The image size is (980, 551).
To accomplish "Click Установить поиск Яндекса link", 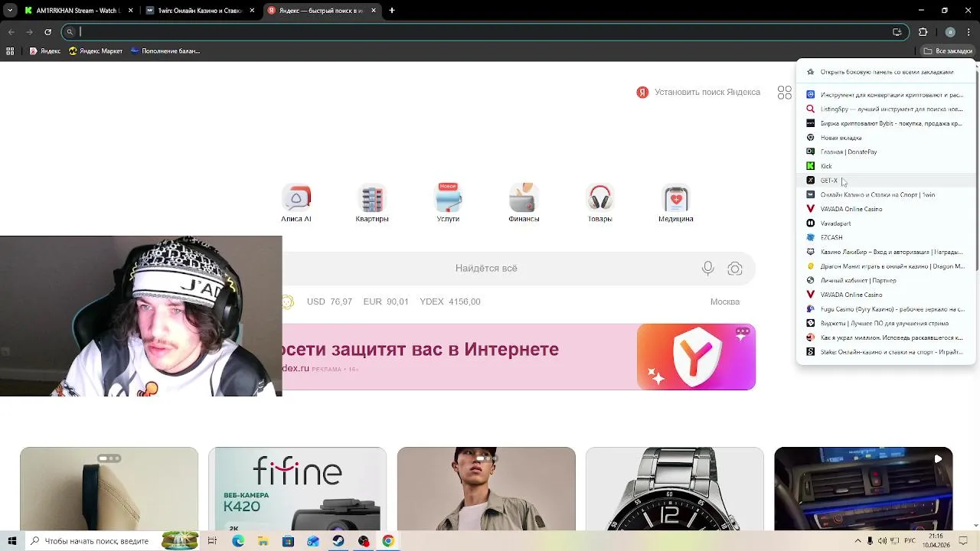I will [x=699, y=93].
